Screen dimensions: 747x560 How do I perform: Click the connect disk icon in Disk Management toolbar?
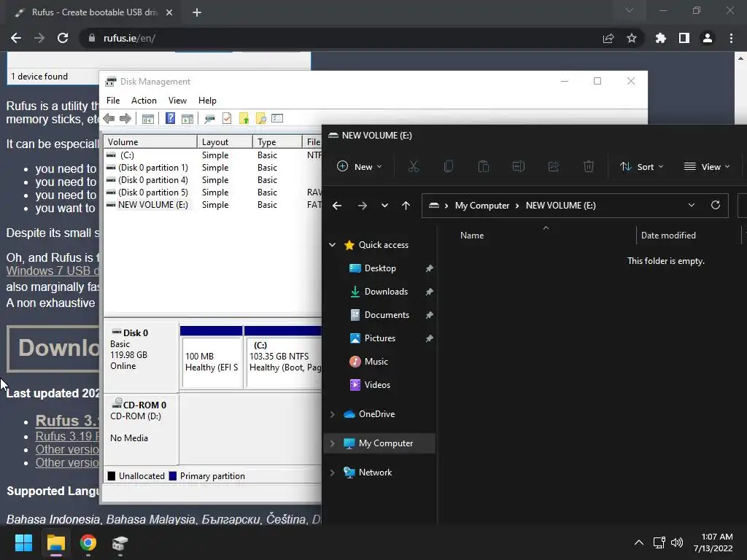[209, 119]
